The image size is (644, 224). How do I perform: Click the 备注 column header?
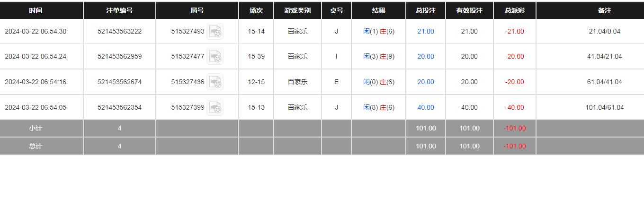click(x=605, y=10)
